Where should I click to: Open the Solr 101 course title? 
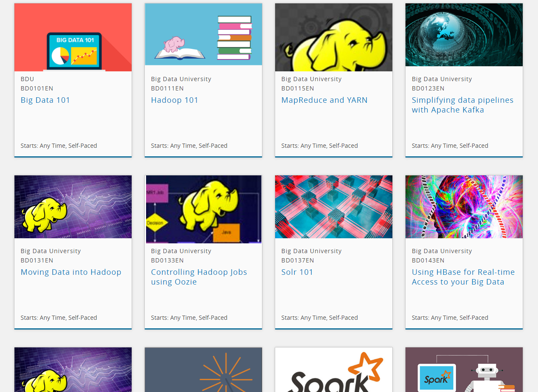coord(297,272)
